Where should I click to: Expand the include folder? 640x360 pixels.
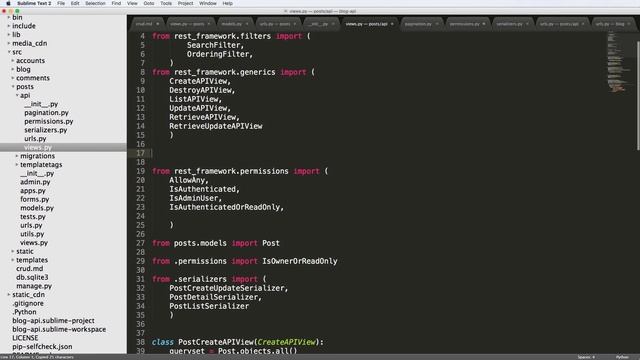point(9,26)
